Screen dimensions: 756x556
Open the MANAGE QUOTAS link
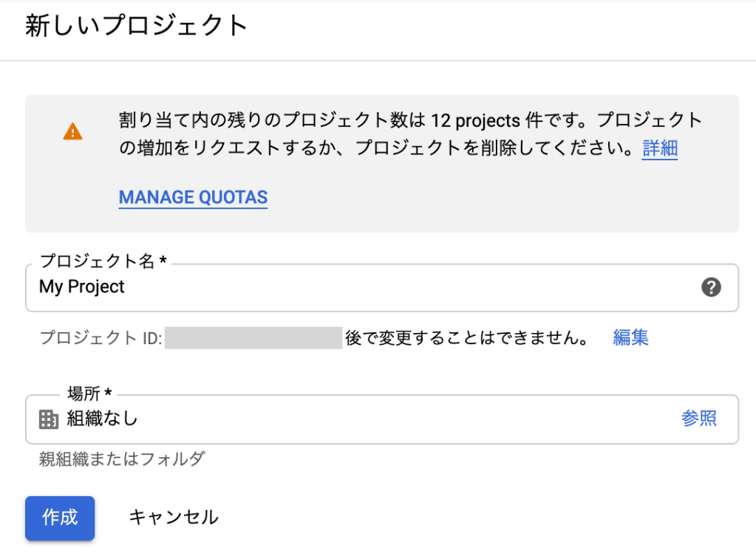tap(193, 197)
